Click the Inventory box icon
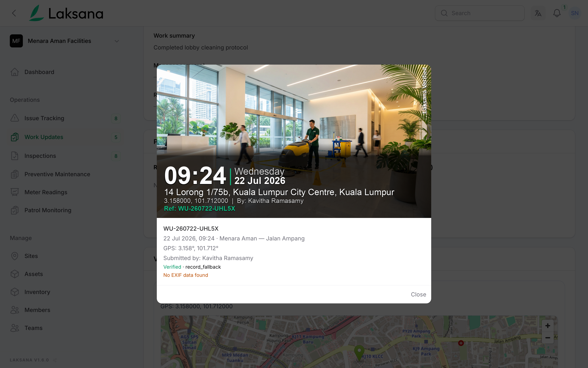 point(15,292)
